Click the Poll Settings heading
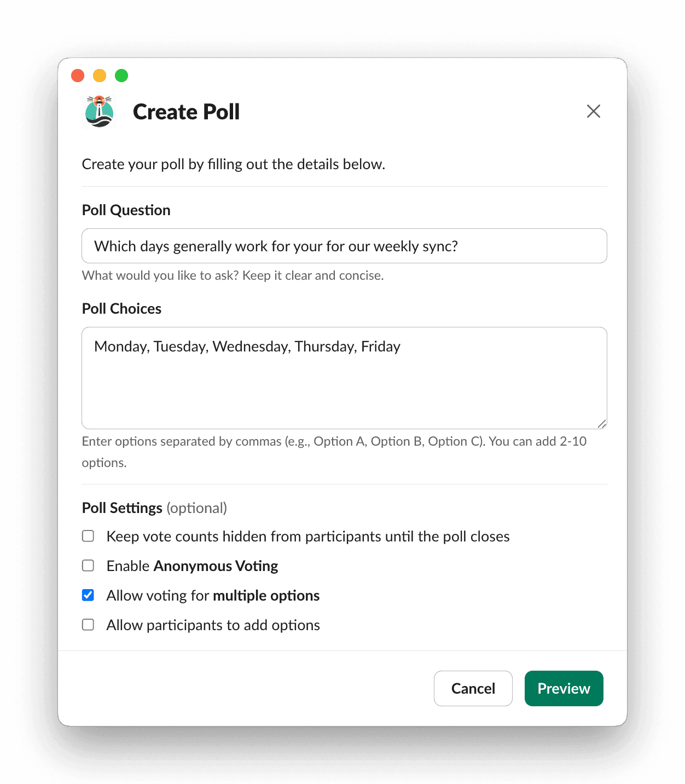The height and width of the screenshot is (784, 685). 123,508
